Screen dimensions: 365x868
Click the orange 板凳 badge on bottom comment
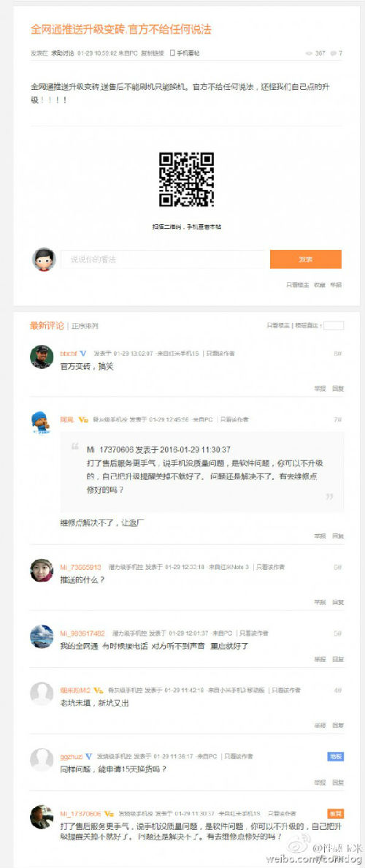tap(335, 814)
